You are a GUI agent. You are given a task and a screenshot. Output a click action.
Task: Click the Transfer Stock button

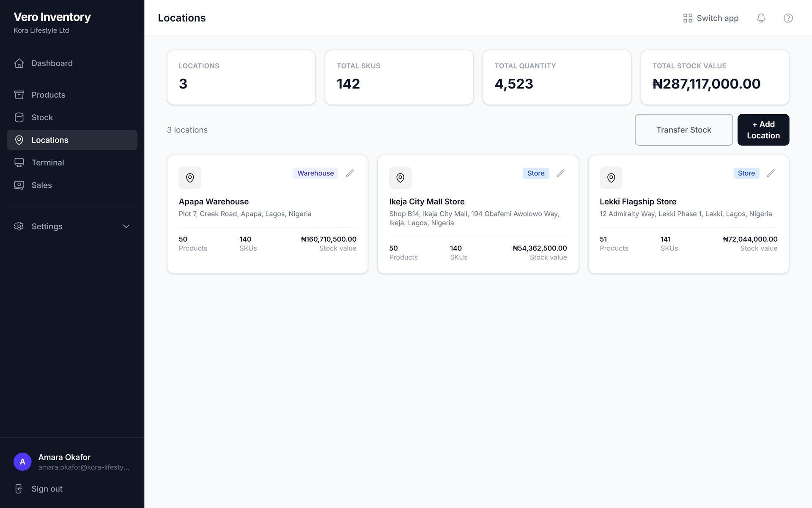(683, 130)
